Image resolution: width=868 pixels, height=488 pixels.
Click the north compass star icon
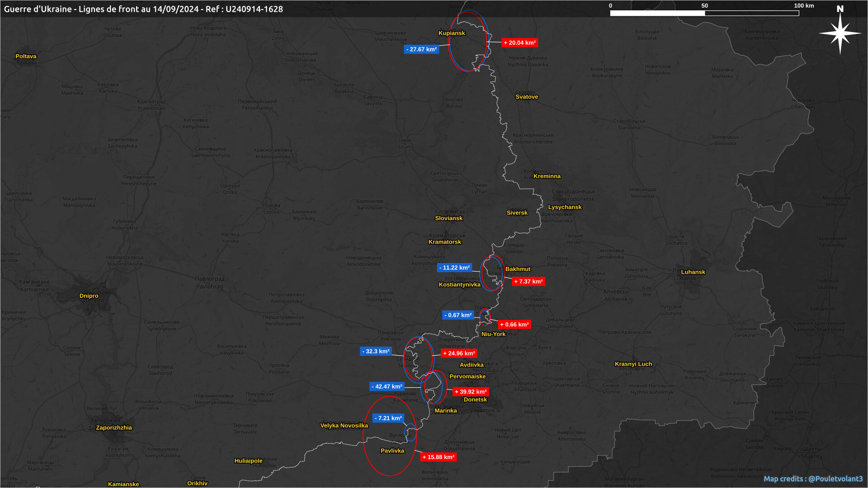(x=840, y=33)
